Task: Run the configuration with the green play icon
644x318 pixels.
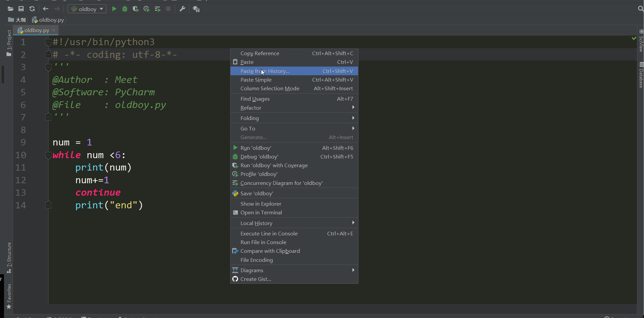Action: (114, 9)
